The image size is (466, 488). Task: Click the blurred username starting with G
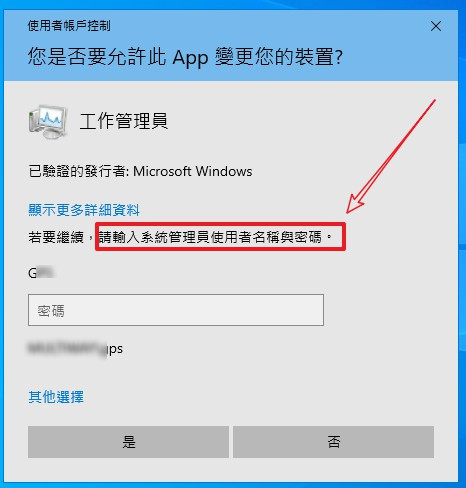pos(41,273)
